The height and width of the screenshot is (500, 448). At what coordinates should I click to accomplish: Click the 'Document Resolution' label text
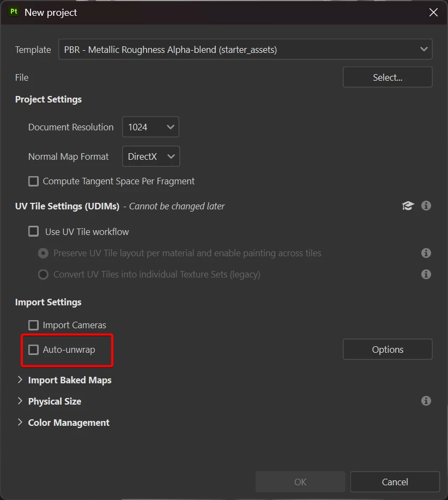[71, 127]
